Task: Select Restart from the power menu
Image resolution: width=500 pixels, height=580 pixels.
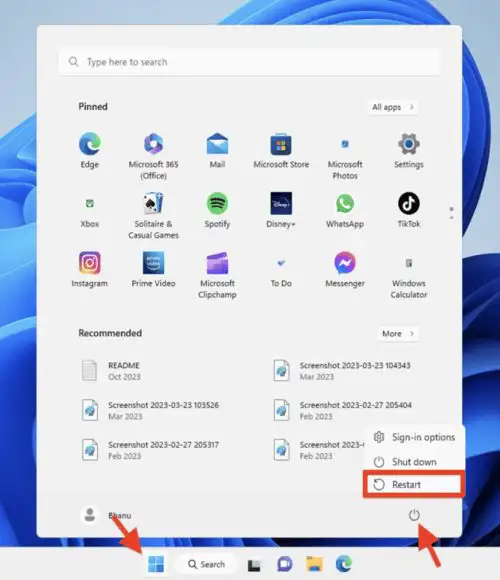Action: pyautogui.click(x=413, y=485)
